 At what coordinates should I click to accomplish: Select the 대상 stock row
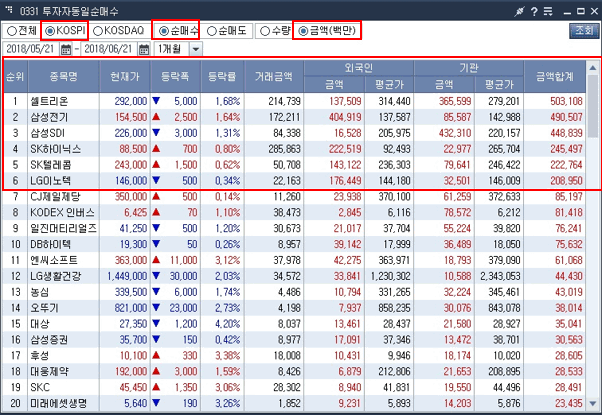pyautogui.click(x=295, y=324)
